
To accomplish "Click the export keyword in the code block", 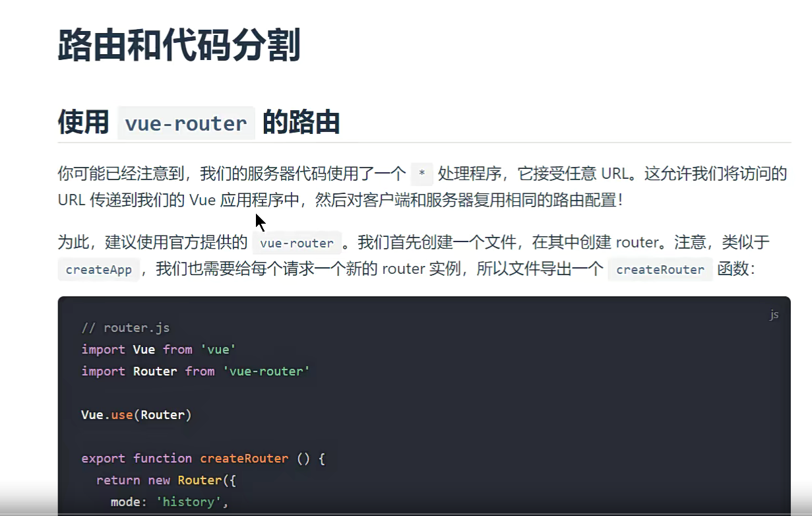I will 103,459.
